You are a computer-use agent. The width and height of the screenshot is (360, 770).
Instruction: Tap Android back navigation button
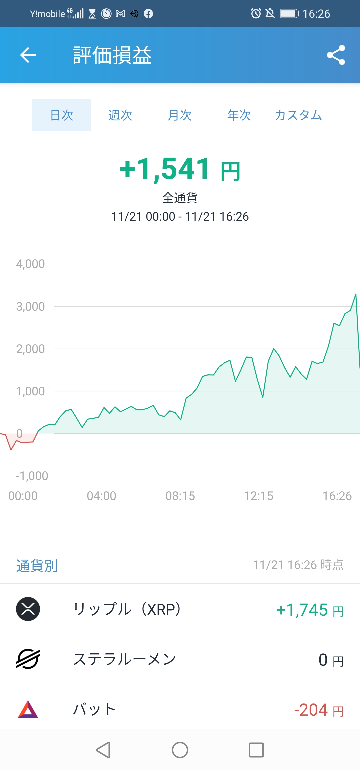pyautogui.click(x=103, y=750)
